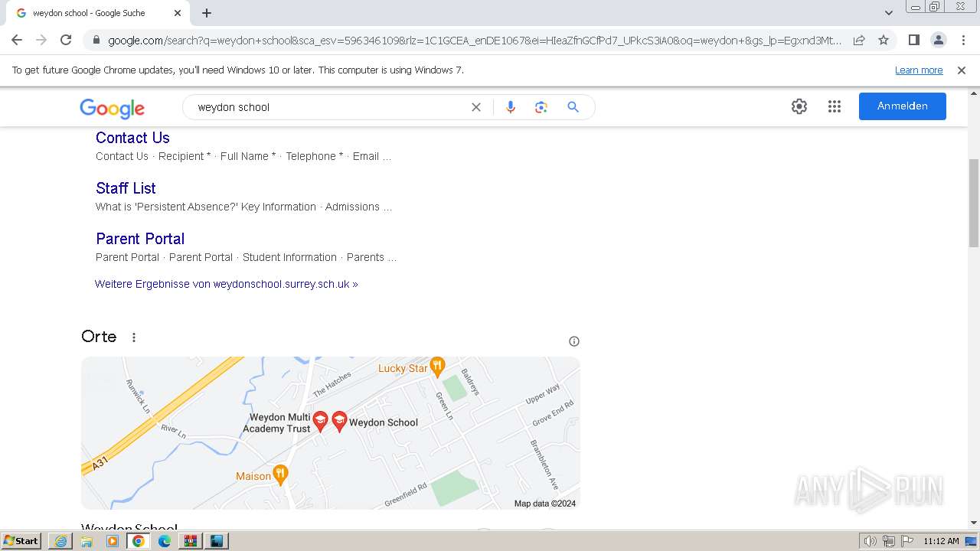Go back to the previous page
This screenshot has height=551, width=980.
(17, 40)
